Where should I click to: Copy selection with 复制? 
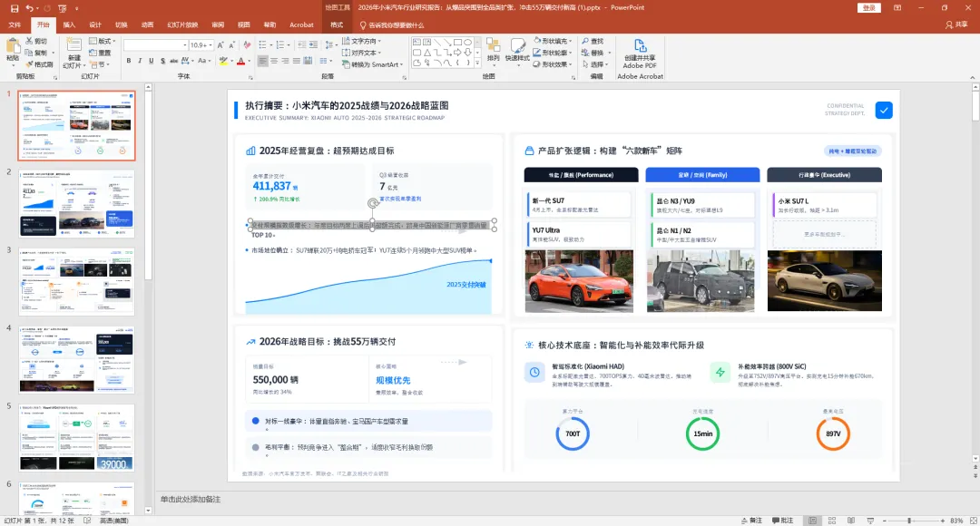36,53
